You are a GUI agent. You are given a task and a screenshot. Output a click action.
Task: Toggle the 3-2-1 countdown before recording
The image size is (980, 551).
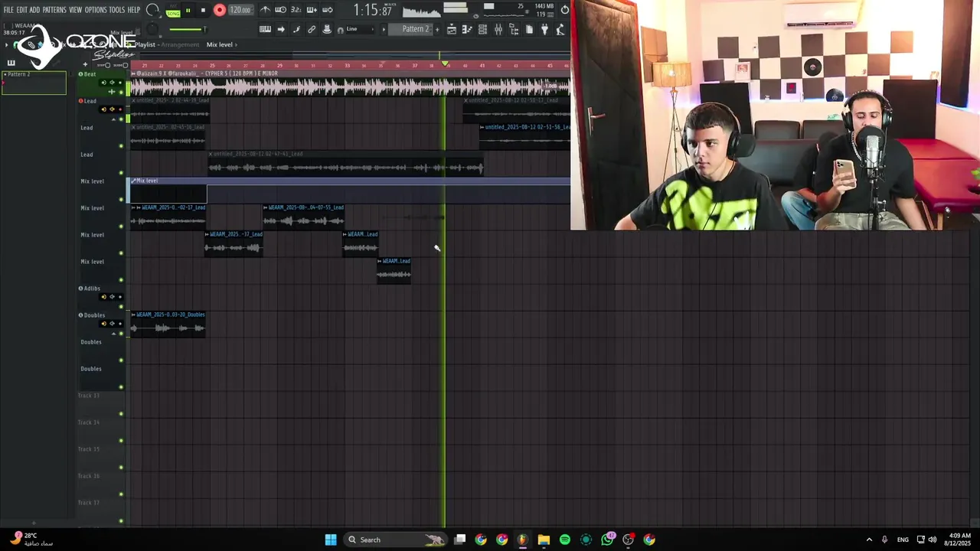click(x=296, y=10)
